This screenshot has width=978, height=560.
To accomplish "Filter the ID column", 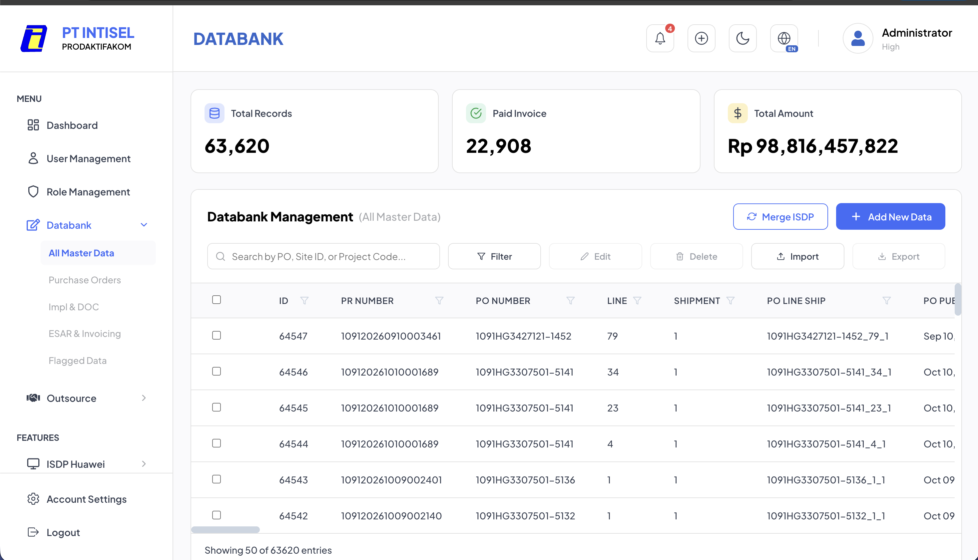I will tap(304, 300).
